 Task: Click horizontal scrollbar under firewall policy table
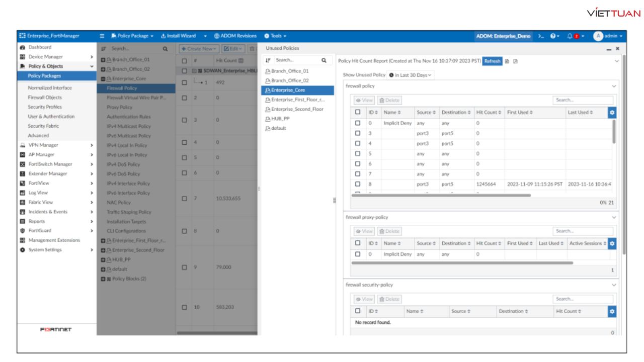[441, 196]
